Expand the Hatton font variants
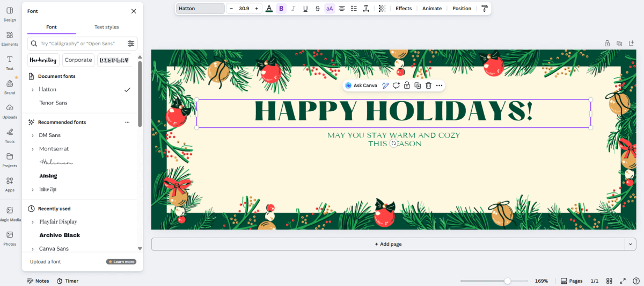This screenshot has width=644, height=286. (33, 90)
